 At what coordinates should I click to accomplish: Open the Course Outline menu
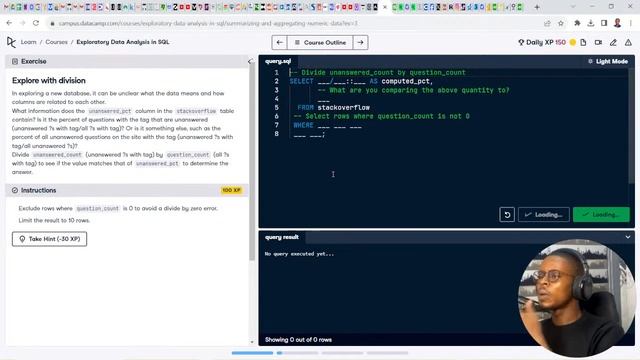pyautogui.click(x=320, y=42)
